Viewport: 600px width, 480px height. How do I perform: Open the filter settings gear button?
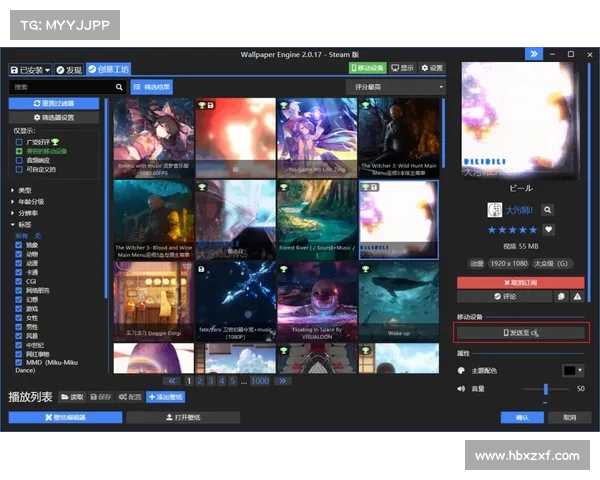[x=54, y=118]
